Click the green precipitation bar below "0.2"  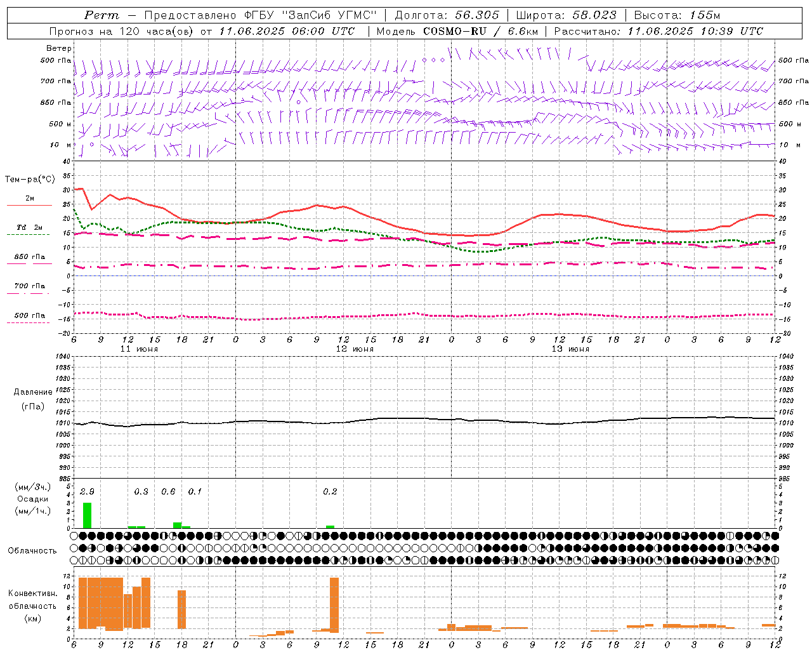click(330, 527)
